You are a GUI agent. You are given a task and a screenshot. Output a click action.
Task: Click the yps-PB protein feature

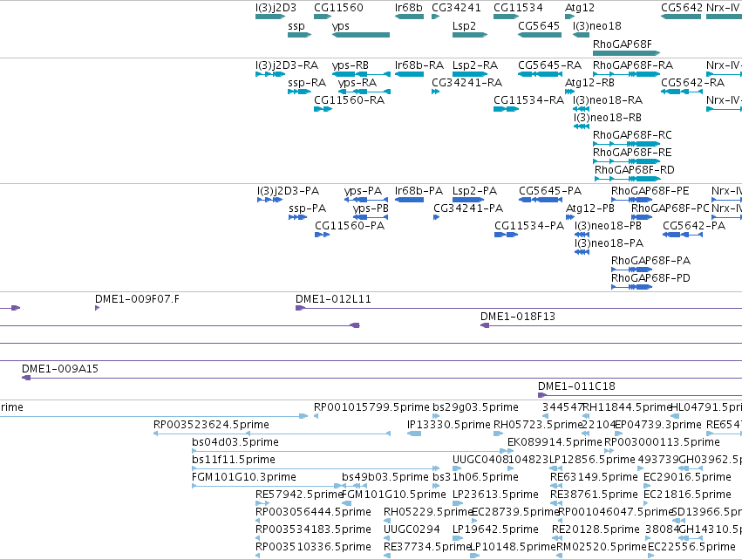coord(371,217)
